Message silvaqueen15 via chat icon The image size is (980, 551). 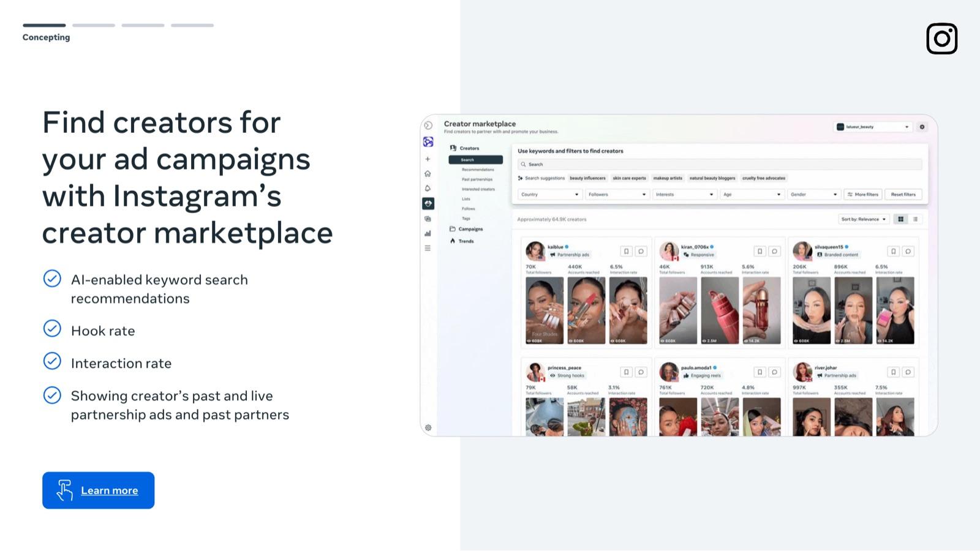[x=908, y=251]
